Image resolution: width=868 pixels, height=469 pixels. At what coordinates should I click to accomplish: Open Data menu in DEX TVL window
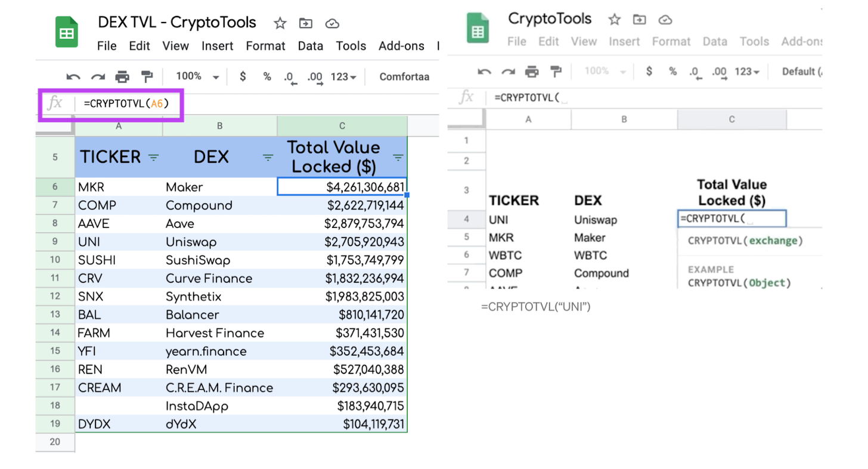click(x=311, y=46)
